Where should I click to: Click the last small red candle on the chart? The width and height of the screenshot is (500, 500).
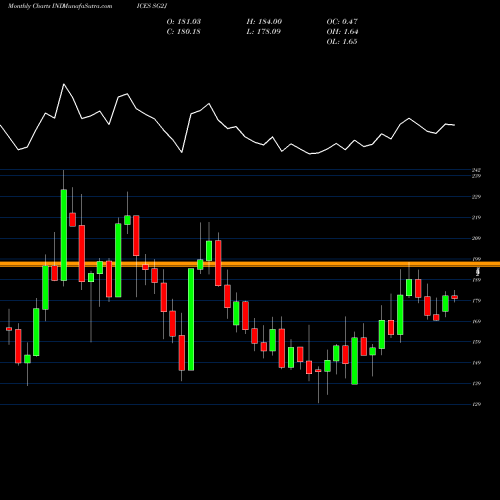[454, 297]
